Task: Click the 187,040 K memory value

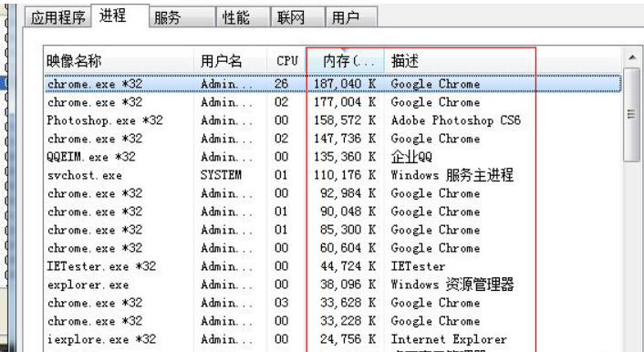Action: [x=345, y=84]
